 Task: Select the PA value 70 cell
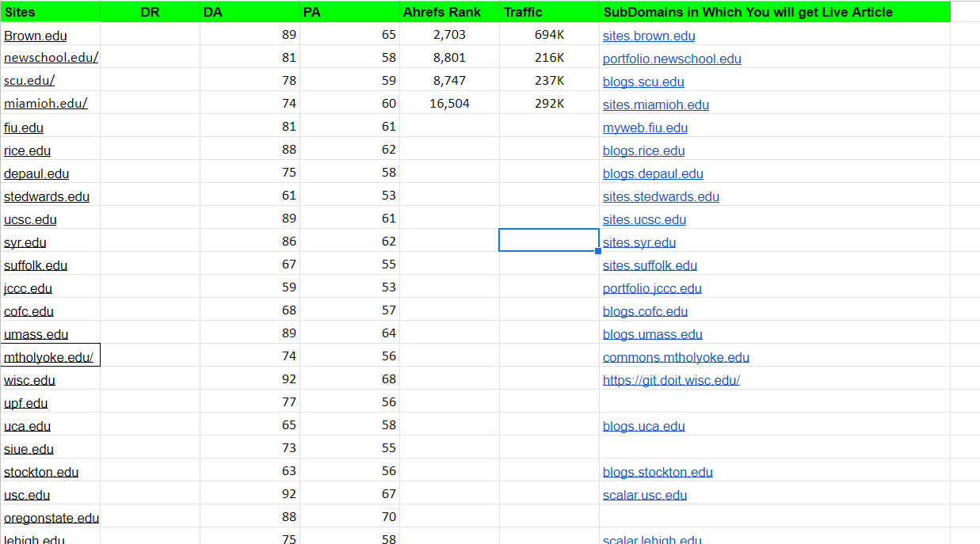tap(350, 517)
